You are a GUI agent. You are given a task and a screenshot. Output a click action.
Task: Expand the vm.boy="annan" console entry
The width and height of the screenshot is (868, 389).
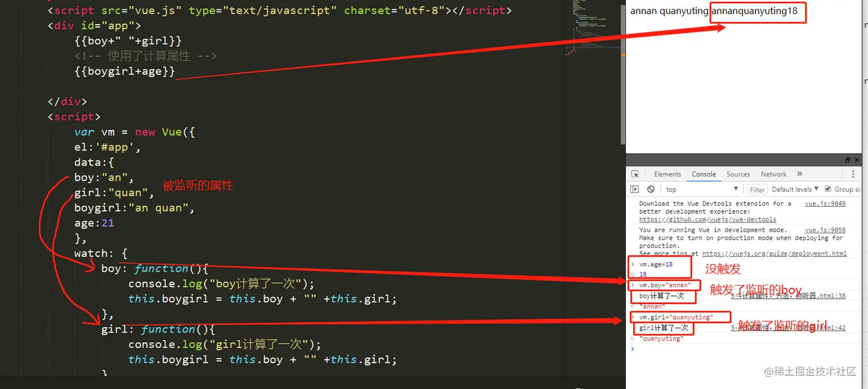[633, 285]
